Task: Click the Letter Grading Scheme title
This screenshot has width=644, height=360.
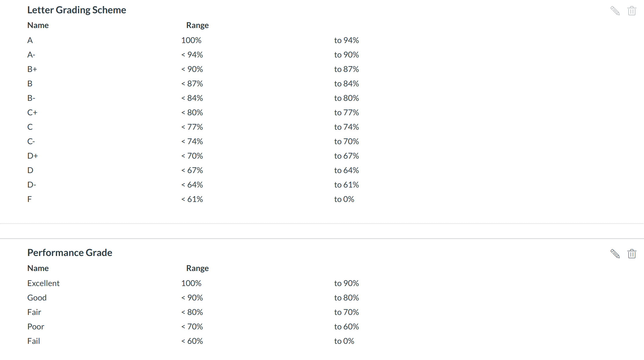Action: 77,10
